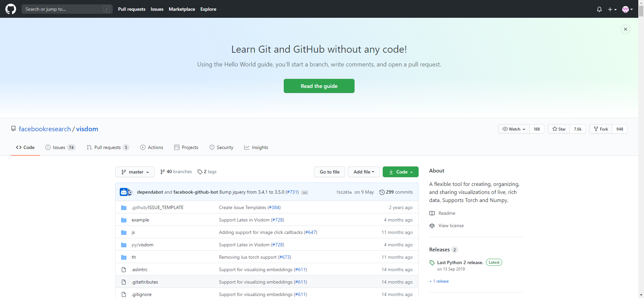Screen dimensions: 644x298
Task: Open the notifications bell
Action: [599, 9]
